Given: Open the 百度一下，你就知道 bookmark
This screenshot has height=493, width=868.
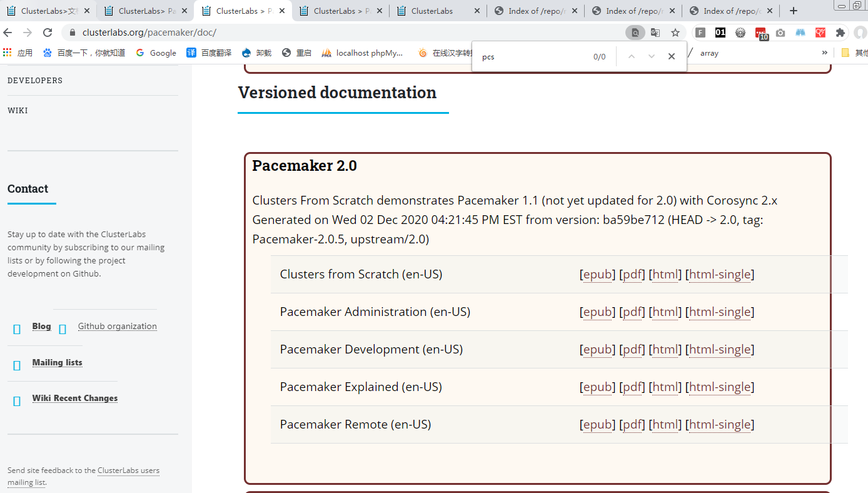Looking at the screenshot, I should 84,53.
